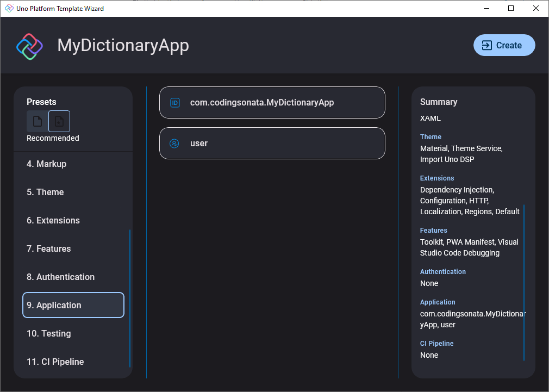Go to the 5. Theme step
549x392 pixels.
click(x=73, y=192)
